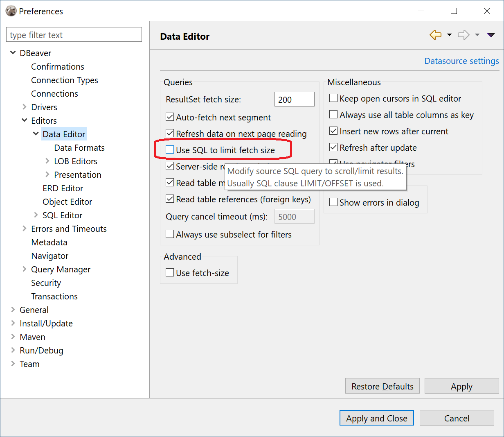Select Data Formats in the sidebar

pyautogui.click(x=79, y=147)
